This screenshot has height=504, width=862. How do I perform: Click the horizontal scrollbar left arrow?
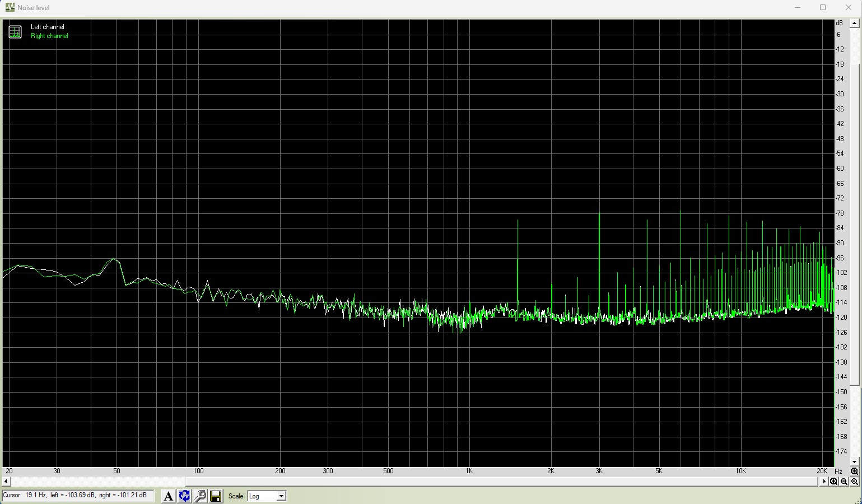[x=6, y=482]
